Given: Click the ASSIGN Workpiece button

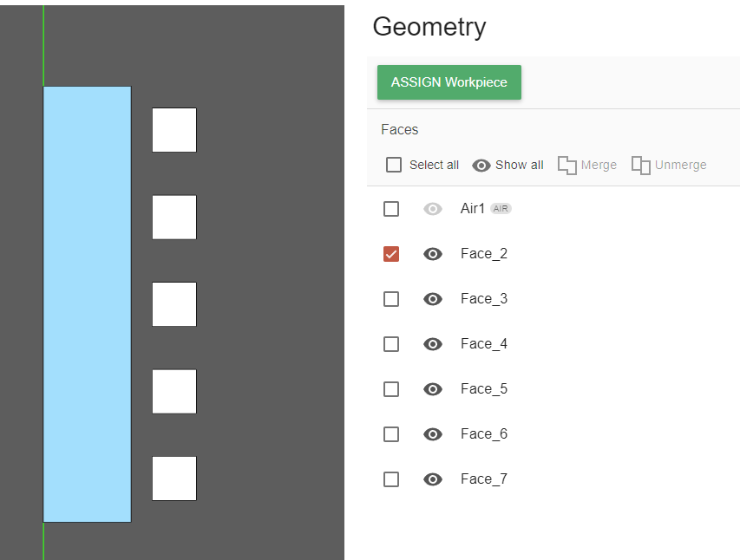Looking at the screenshot, I should click(449, 82).
